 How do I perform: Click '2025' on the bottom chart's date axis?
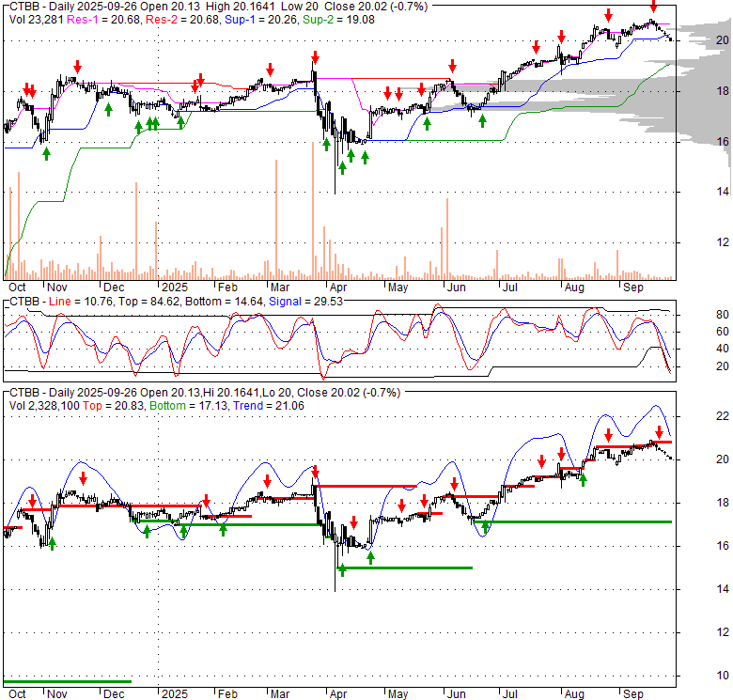tap(175, 694)
